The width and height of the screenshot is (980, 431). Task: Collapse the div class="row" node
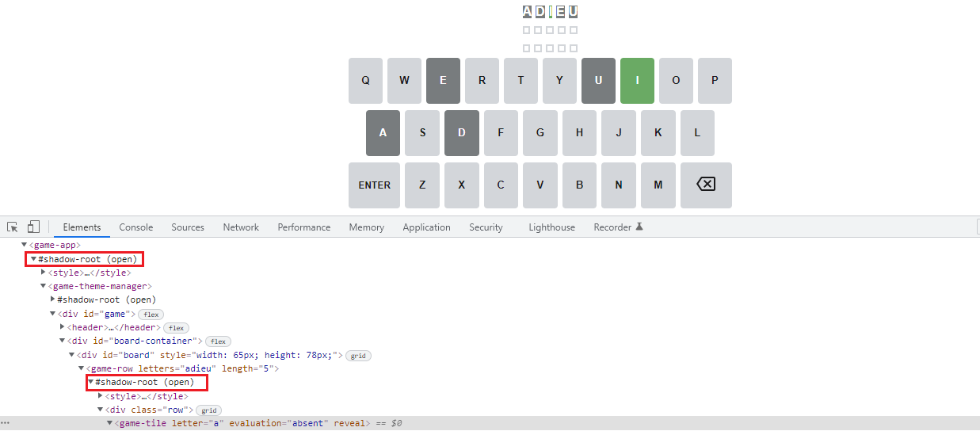pos(101,410)
